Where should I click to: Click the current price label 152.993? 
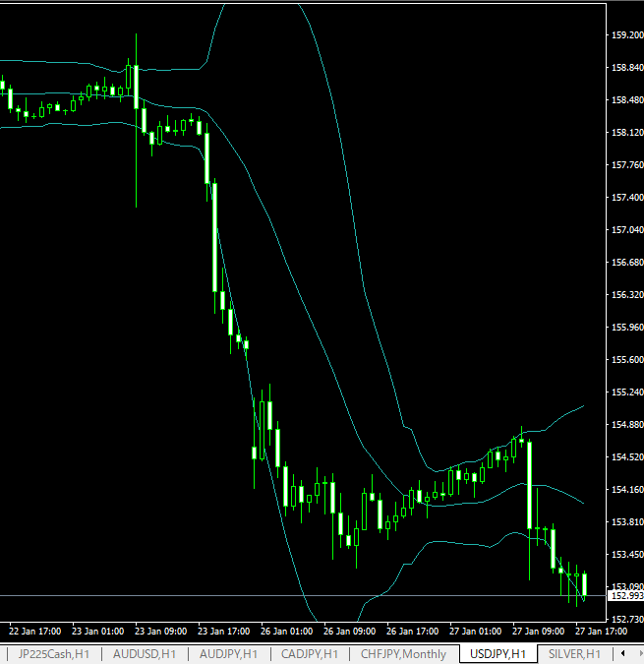(x=625, y=596)
